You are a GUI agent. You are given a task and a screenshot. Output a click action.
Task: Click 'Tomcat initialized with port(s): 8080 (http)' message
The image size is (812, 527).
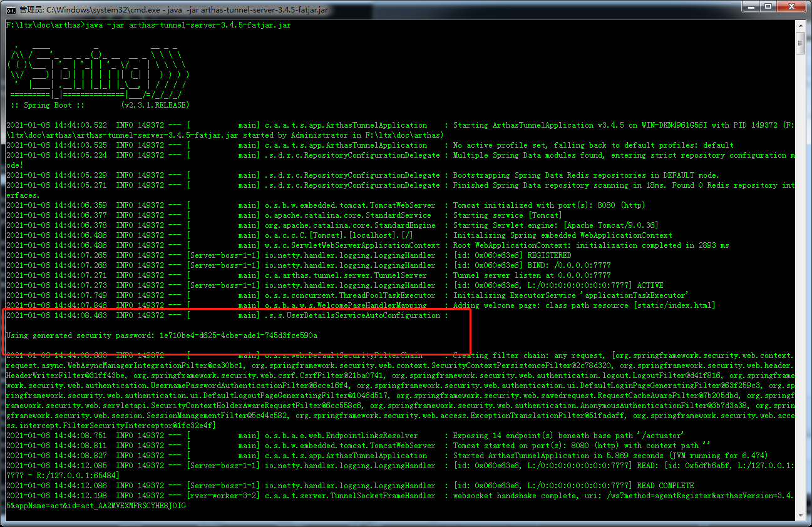(548, 205)
